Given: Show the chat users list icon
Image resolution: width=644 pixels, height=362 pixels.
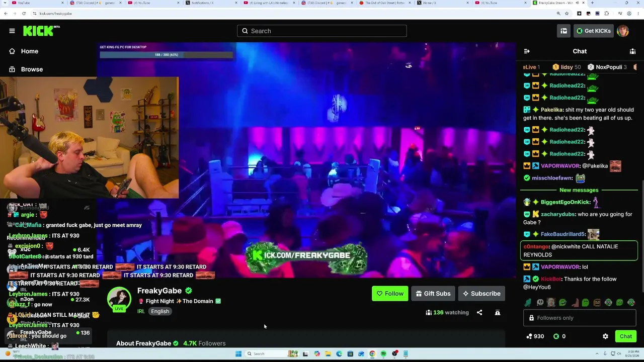Looking at the screenshot, I should 632,51.
